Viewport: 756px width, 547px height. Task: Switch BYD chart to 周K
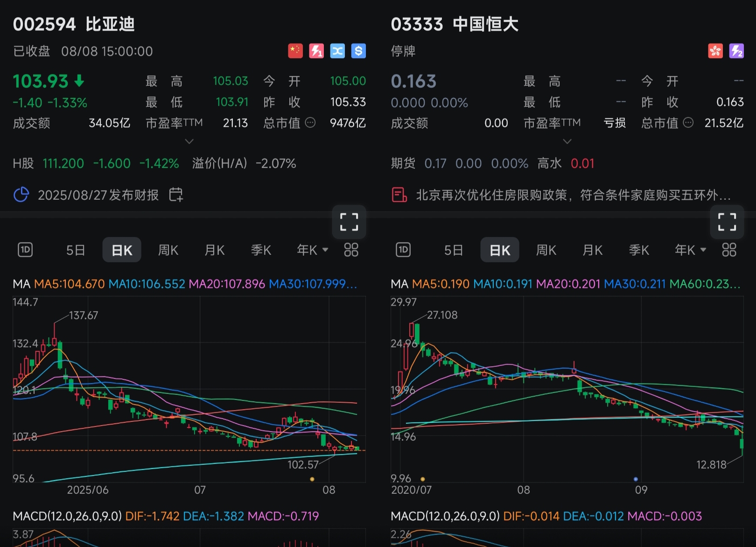pyautogui.click(x=168, y=250)
